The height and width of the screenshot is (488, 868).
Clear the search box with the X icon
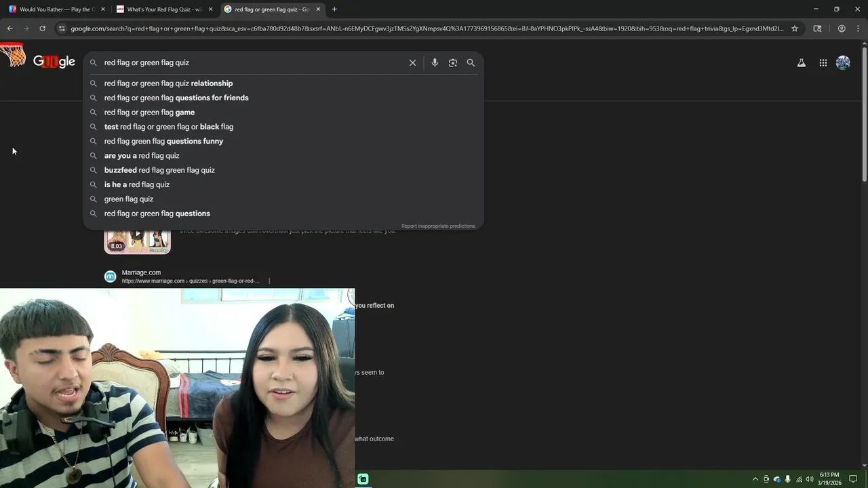tap(412, 62)
